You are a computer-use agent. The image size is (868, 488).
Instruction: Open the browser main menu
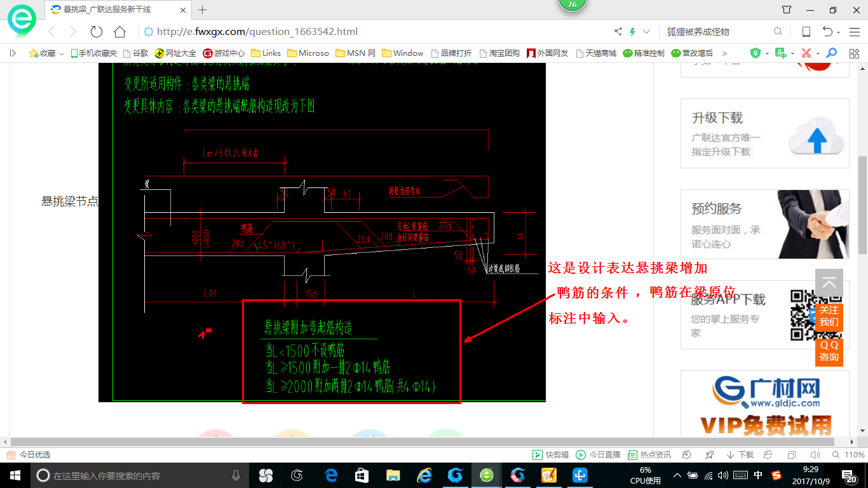855,32
